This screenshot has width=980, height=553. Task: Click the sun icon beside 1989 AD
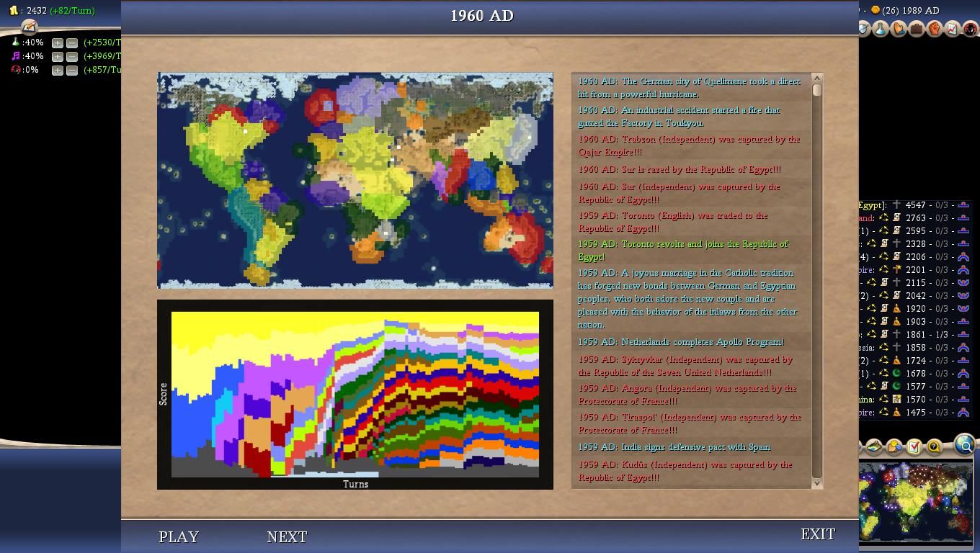876,10
